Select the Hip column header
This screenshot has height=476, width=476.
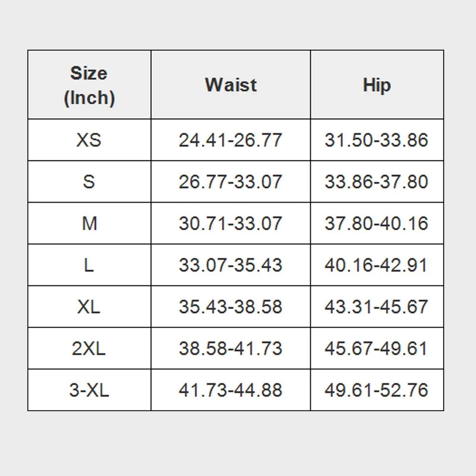pos(377,85)
